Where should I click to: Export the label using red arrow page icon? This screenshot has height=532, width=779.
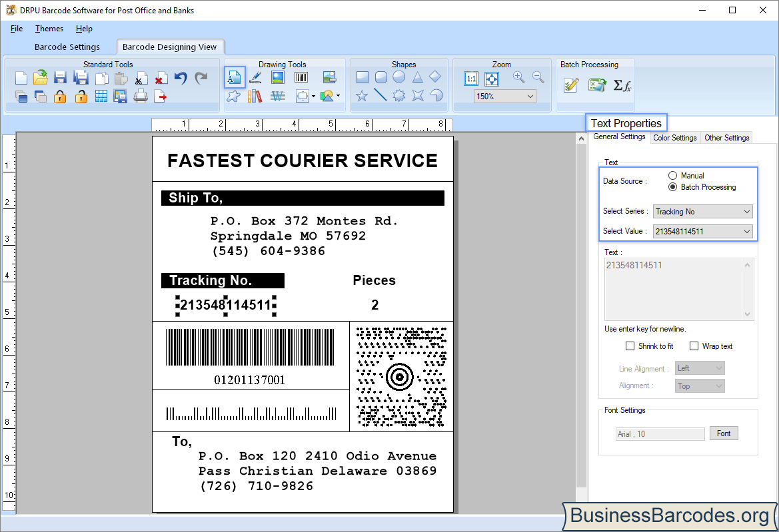(161, 97)
